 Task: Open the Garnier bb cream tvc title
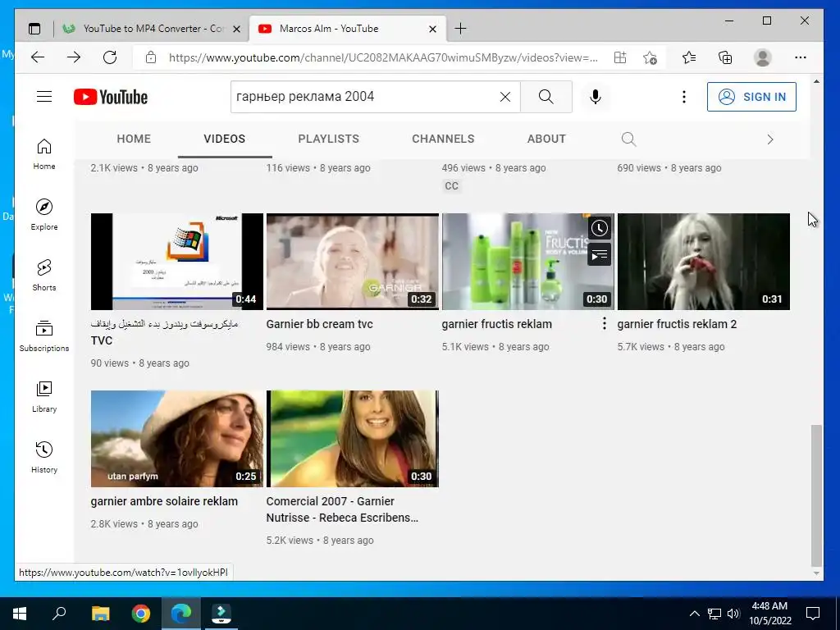(319, 324)
